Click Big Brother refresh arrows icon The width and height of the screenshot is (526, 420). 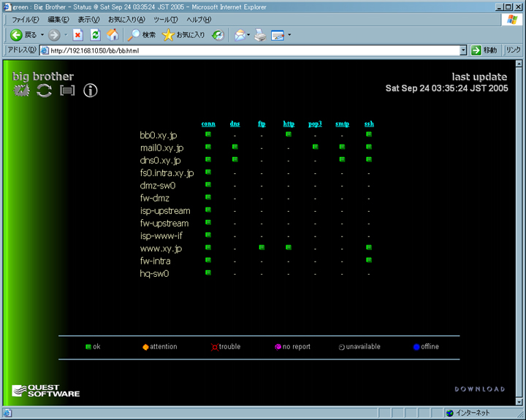click(x=45, y=91)
